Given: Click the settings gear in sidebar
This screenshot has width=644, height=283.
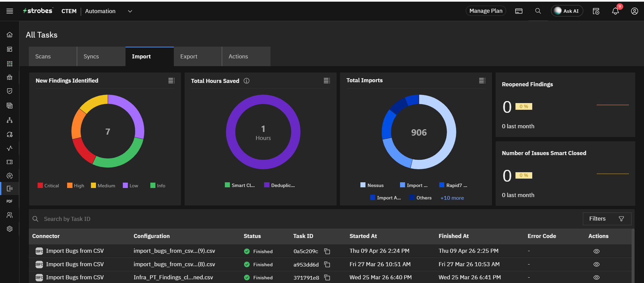Looking at the screenshot, I should pyautogui.click(x=10, y=229).
